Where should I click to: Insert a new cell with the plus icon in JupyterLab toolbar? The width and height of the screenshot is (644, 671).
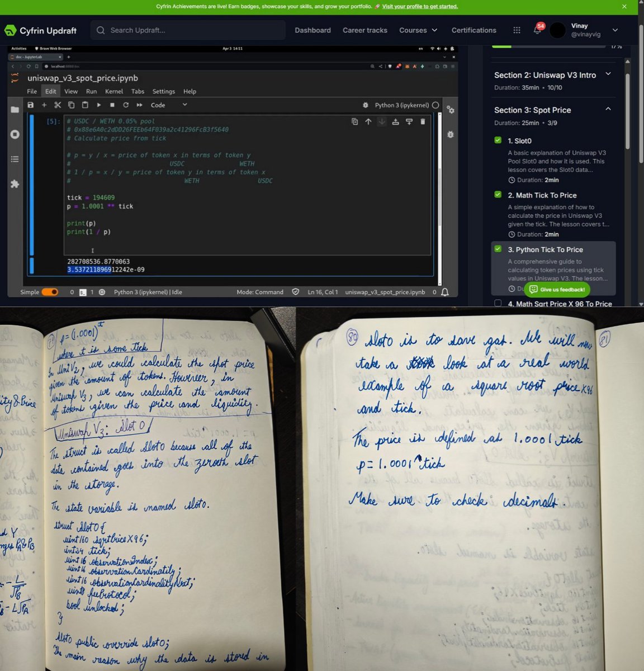pos(44,105)
